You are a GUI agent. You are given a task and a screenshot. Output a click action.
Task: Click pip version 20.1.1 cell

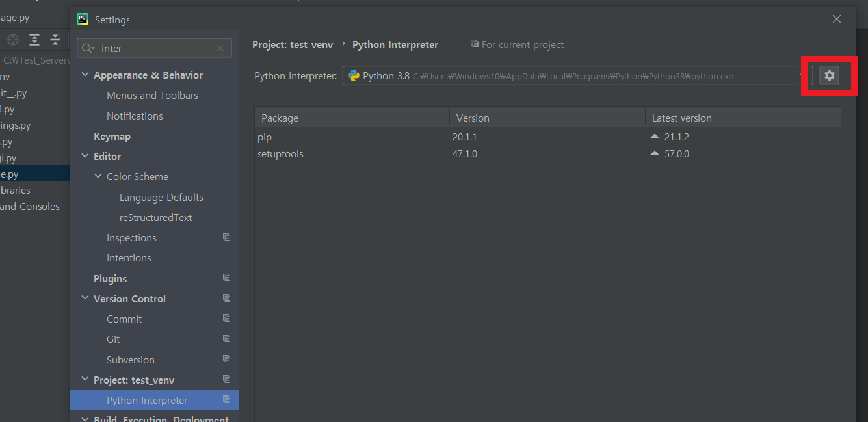tap(466, 137)
